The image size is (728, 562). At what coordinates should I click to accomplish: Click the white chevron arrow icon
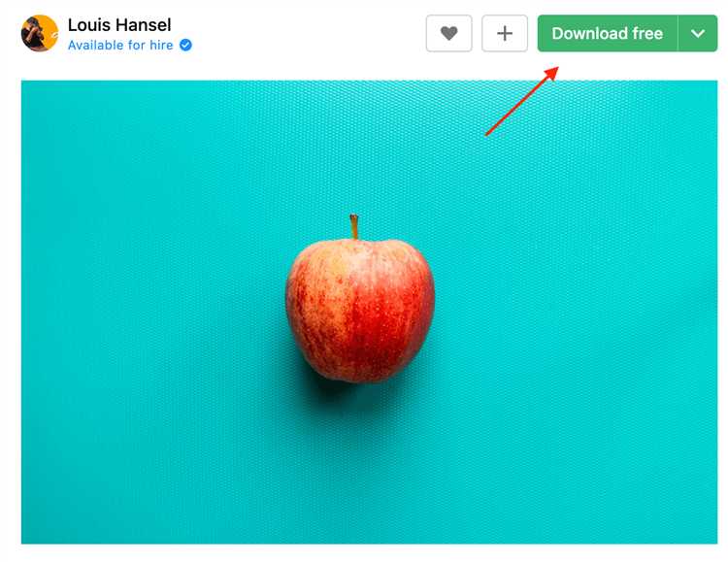(x=698, y=33)
